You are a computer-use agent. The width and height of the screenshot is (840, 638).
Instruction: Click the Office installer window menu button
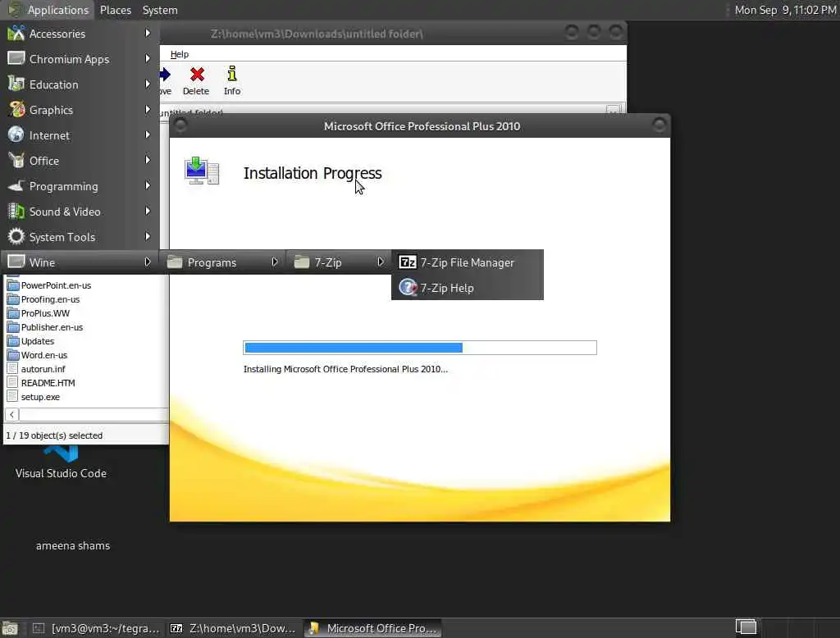(180, 125)
